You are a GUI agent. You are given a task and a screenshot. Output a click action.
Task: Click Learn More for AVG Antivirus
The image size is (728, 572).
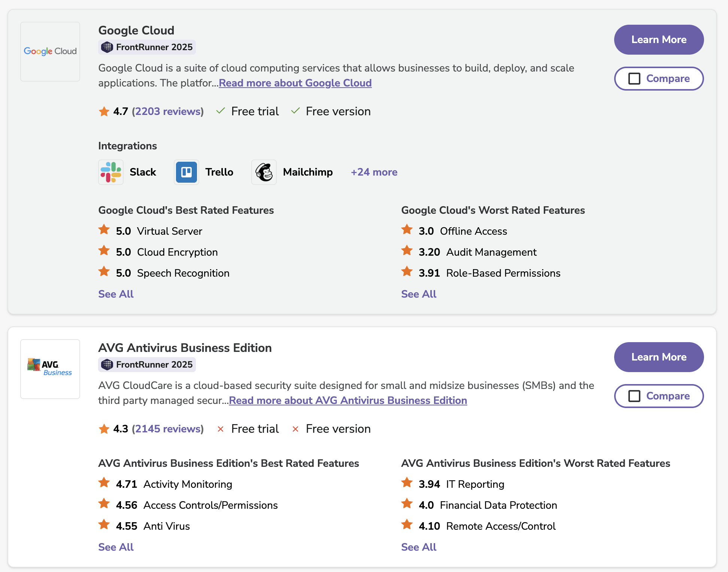[659, 357]
